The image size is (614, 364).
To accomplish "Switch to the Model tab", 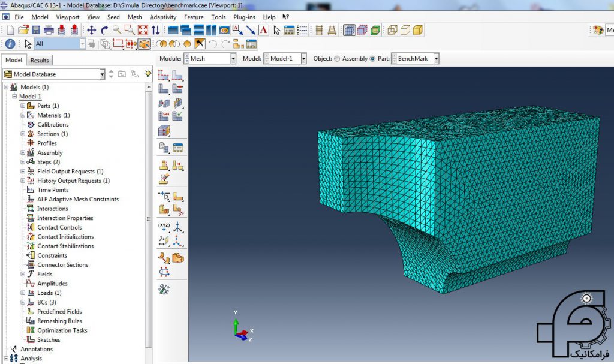I will [x=14, y=60].
